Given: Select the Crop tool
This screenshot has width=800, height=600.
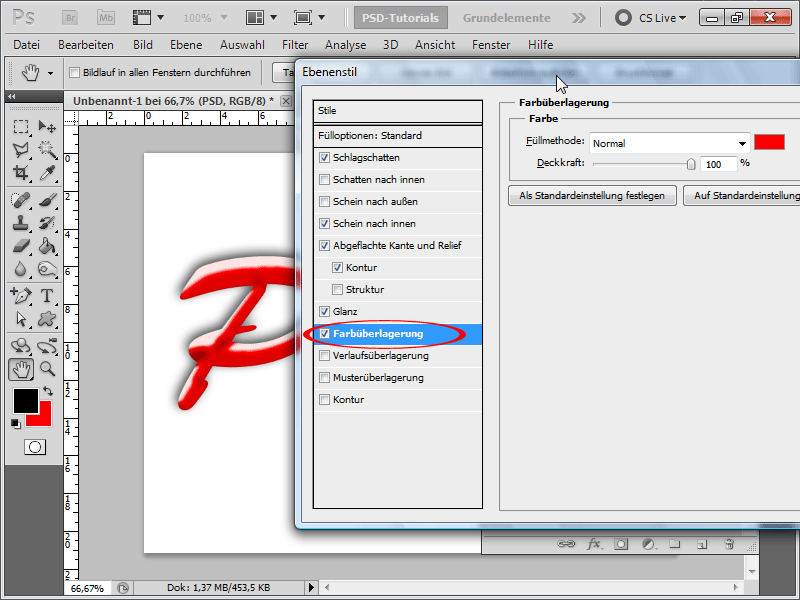Looking at the screenshot, I should coord(20,173).
